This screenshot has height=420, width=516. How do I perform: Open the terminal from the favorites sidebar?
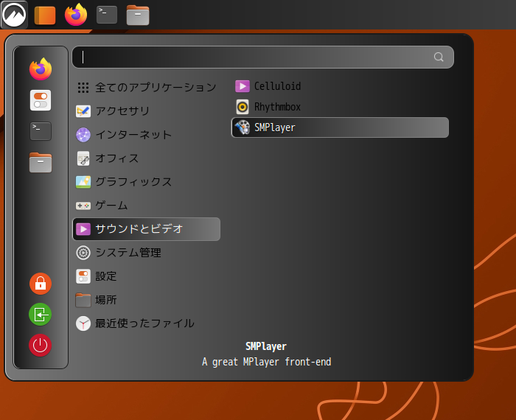pos(41,131)
